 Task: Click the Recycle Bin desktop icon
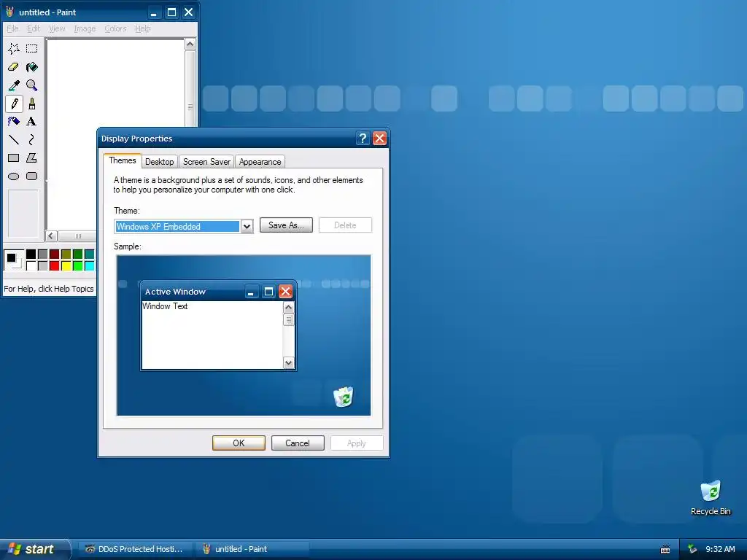(x=711, y=498)
